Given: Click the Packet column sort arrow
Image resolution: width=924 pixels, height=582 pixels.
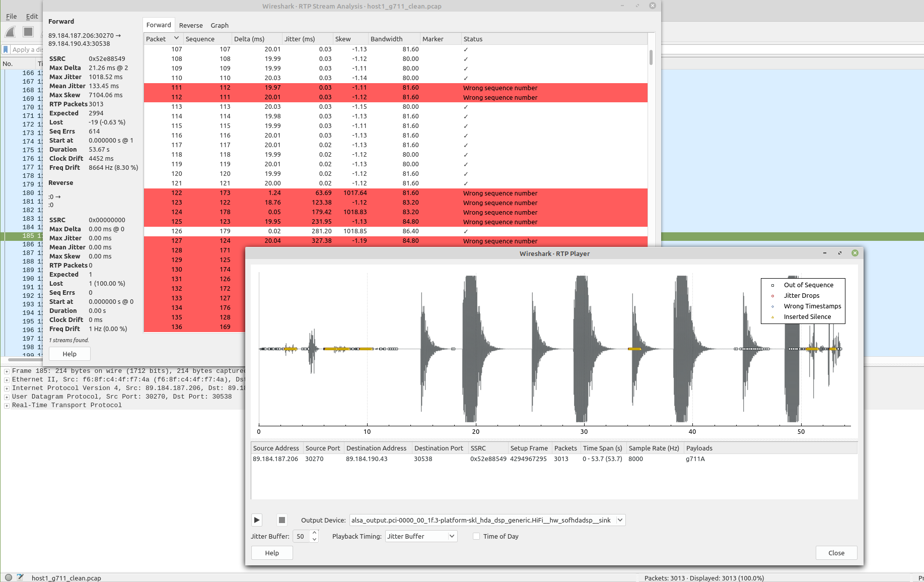Looking at the screenshot, I should coord(176,38).
